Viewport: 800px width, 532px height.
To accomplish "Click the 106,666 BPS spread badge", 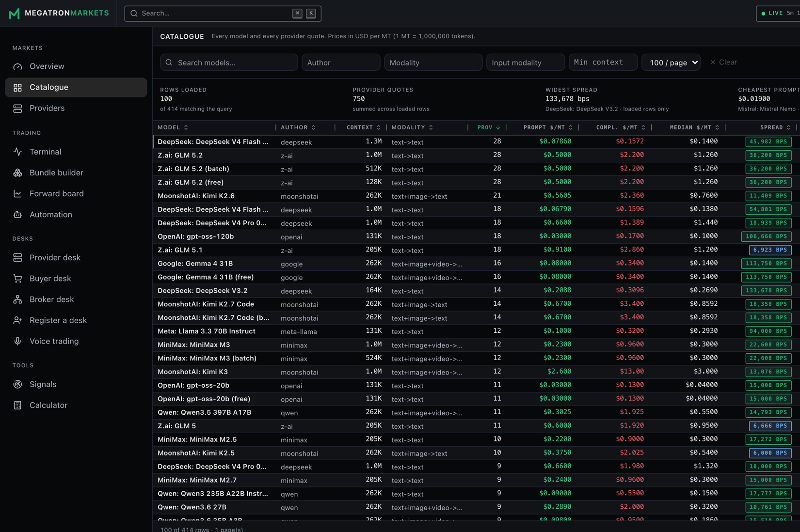I will tap(766, 236).
